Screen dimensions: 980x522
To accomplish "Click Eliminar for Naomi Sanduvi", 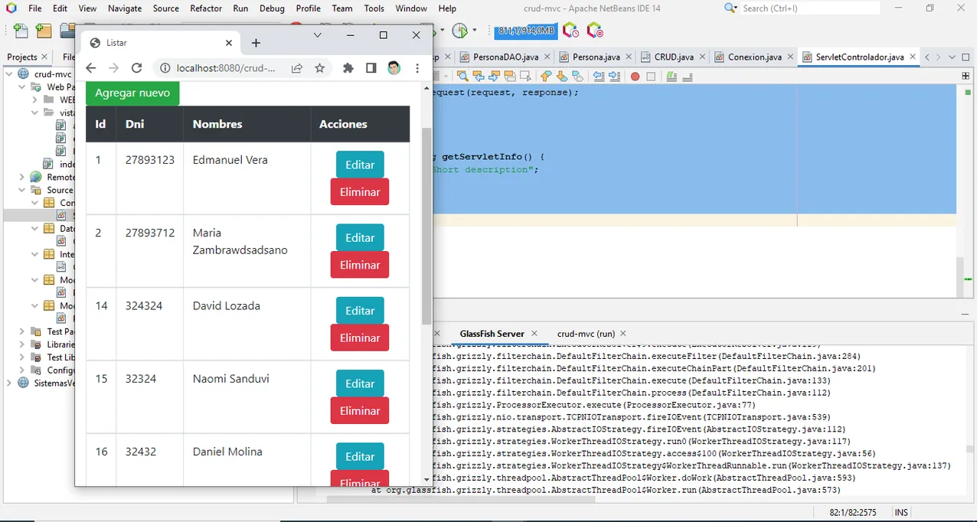I will (360, 411).
